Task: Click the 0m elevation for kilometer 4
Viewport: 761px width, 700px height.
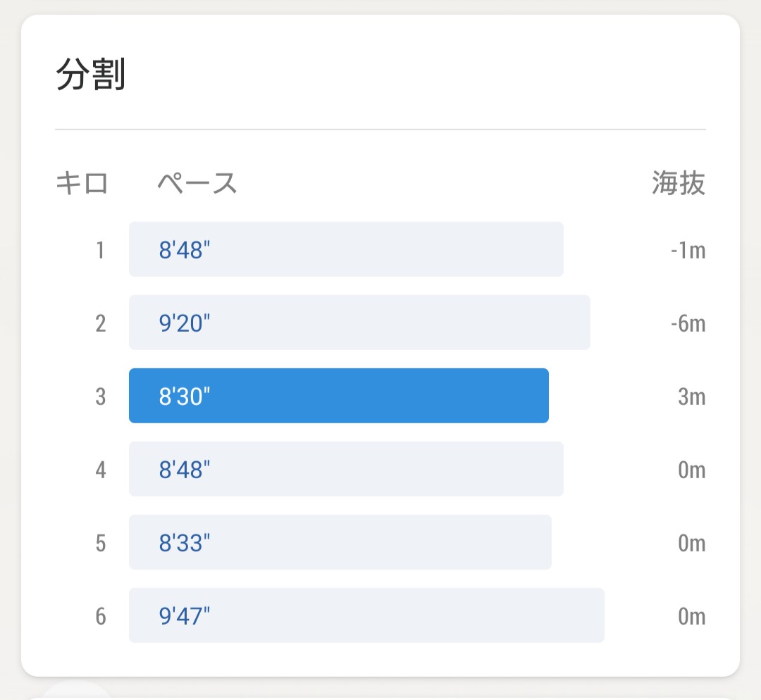Action: 691,470
